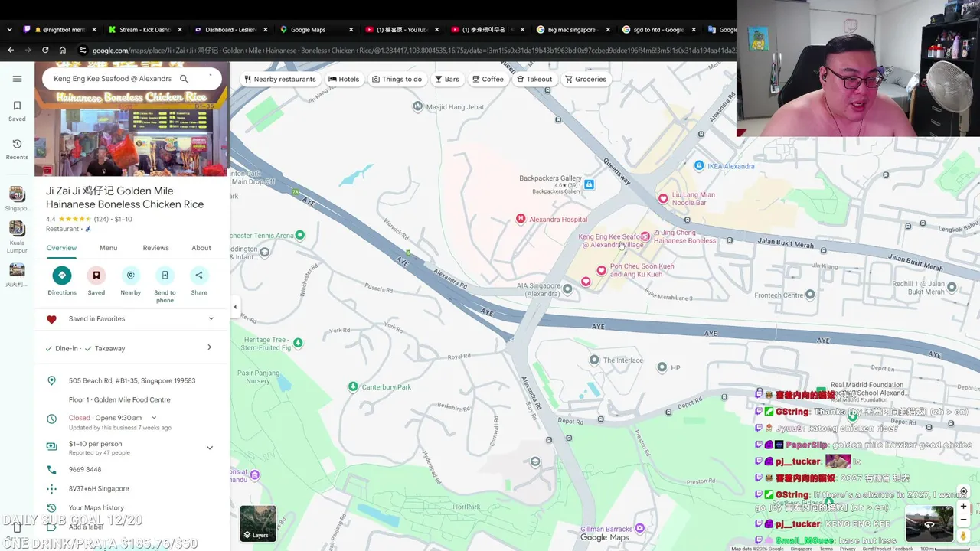The image size is (980, 551).
Task: Select the Liu Lang Mian Noodle Bar pin
Action: (x=663, y=198)
